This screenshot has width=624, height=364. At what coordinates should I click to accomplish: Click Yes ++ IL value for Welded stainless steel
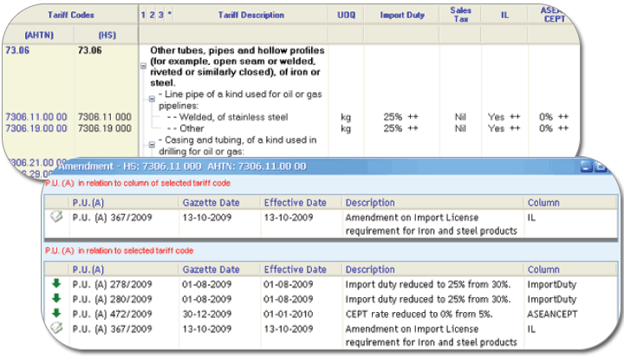[x=504, y=117]
